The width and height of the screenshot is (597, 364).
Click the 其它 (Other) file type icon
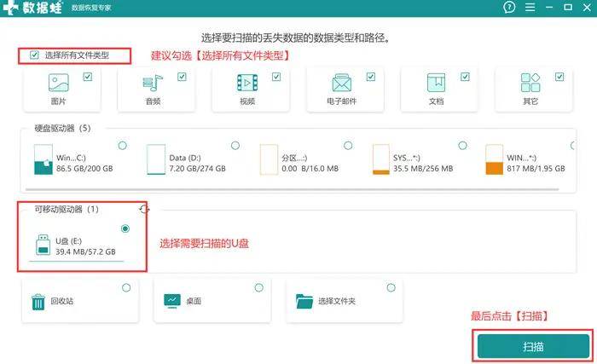[530, 84]
